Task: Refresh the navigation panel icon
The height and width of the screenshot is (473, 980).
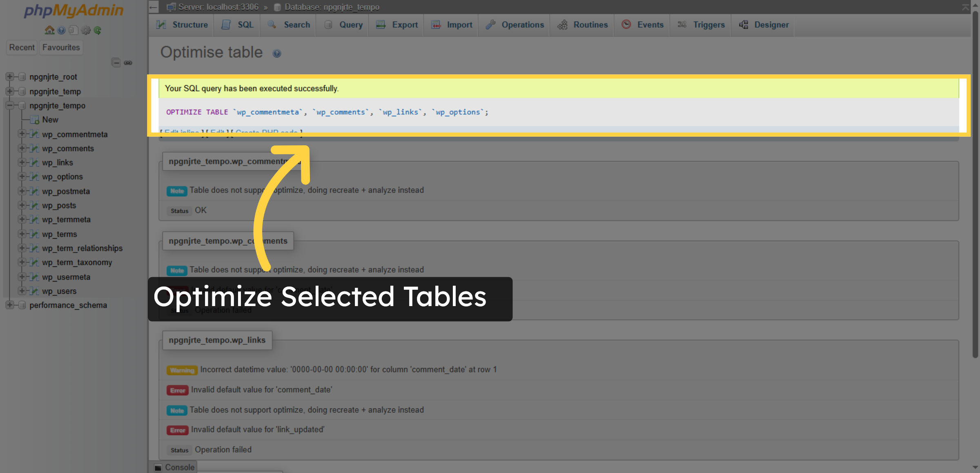Action: [98, 30]
